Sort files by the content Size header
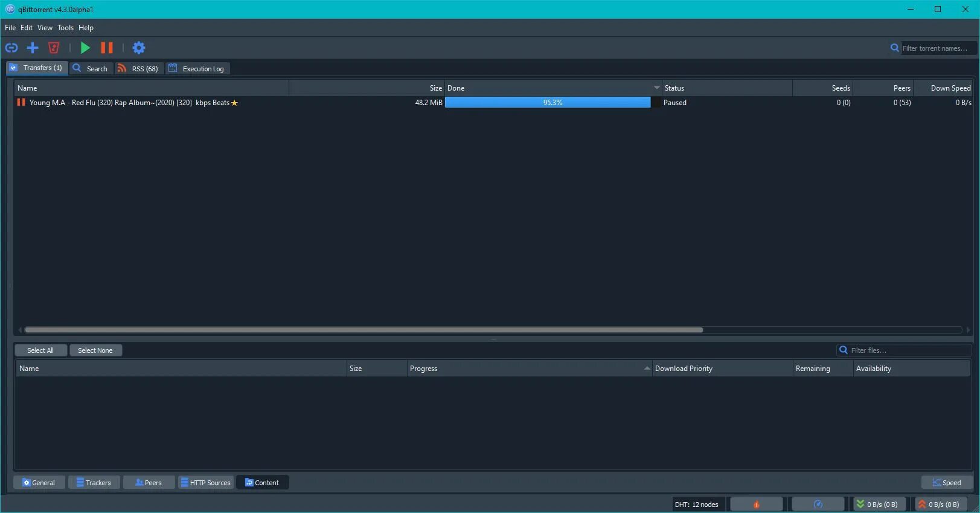 (377, 369)
